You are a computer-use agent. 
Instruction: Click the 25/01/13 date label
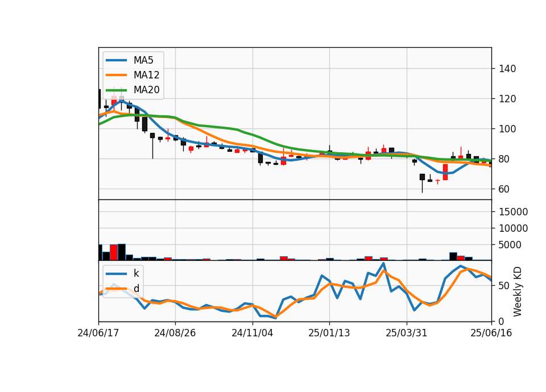[329, 333]
